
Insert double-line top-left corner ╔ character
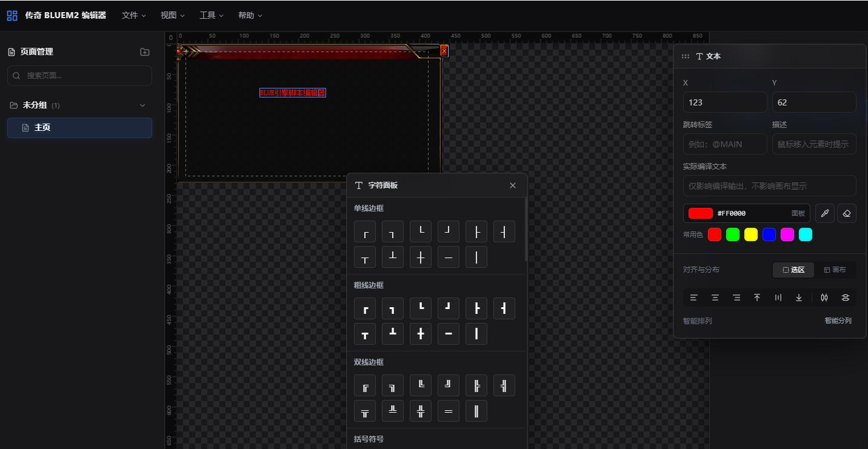coord(365,385)
